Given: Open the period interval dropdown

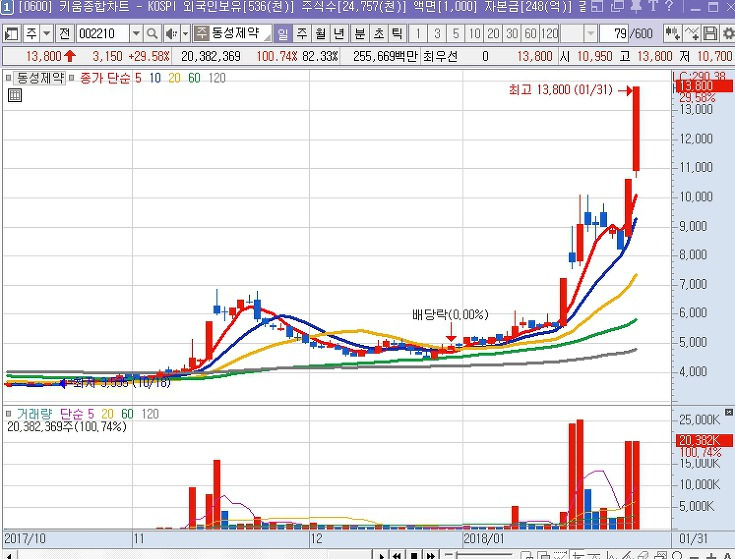Looking at the screenshot, I should click(x=591, y=34).
